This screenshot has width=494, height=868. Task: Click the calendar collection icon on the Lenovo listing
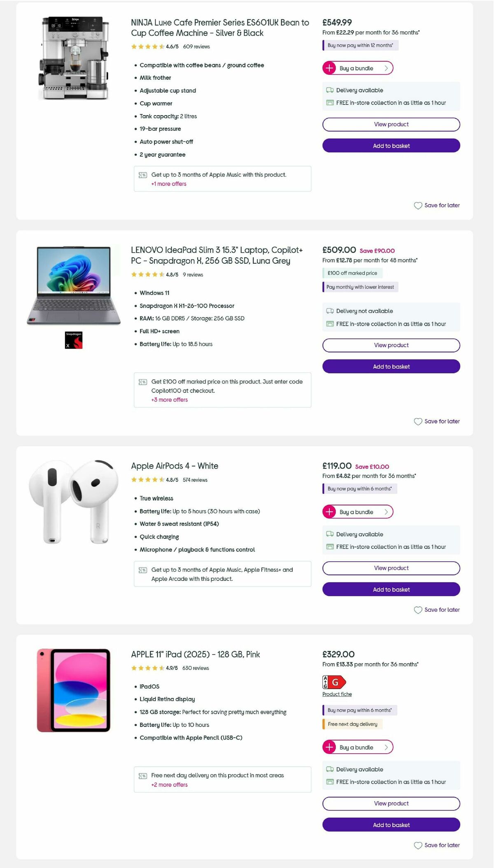click(329, 324)
